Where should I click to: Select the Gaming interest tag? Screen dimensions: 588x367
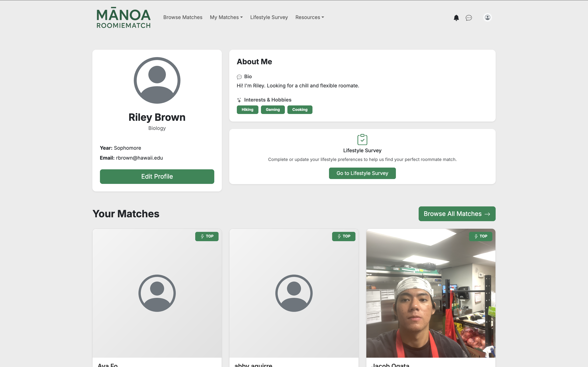point(273,110)
